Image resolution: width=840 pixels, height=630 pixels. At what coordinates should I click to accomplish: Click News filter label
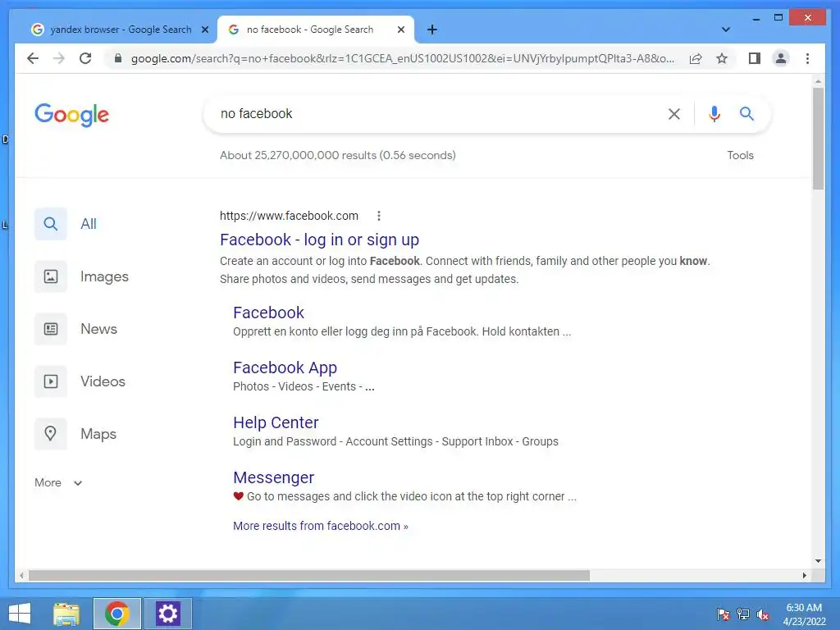click(98, 329)
